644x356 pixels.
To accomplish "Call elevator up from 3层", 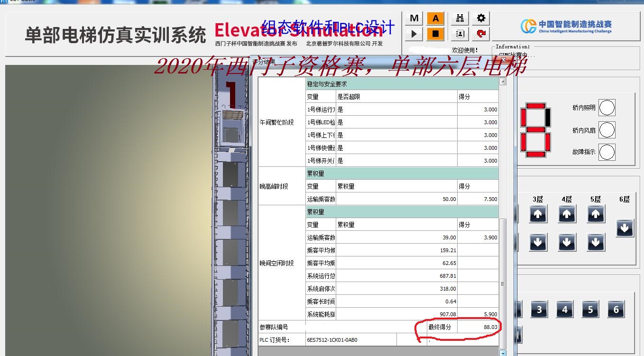I will (x=537, y=214).
